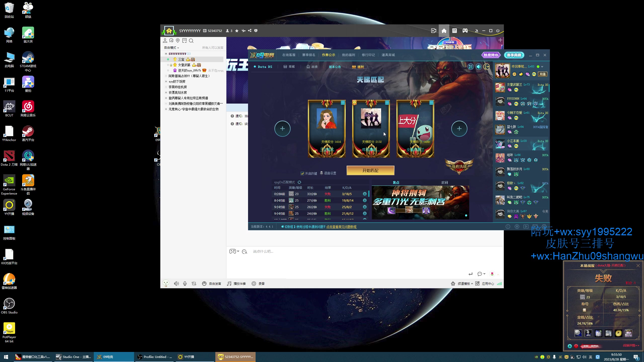The height and width of the screenshot is (362, 644).
Task: Open Steam 蒸汽平台 desktop shortcut
Action: [28, 133]
